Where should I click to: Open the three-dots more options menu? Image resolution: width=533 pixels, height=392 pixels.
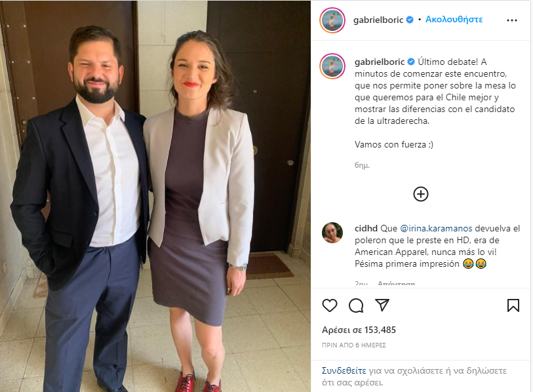511,20
